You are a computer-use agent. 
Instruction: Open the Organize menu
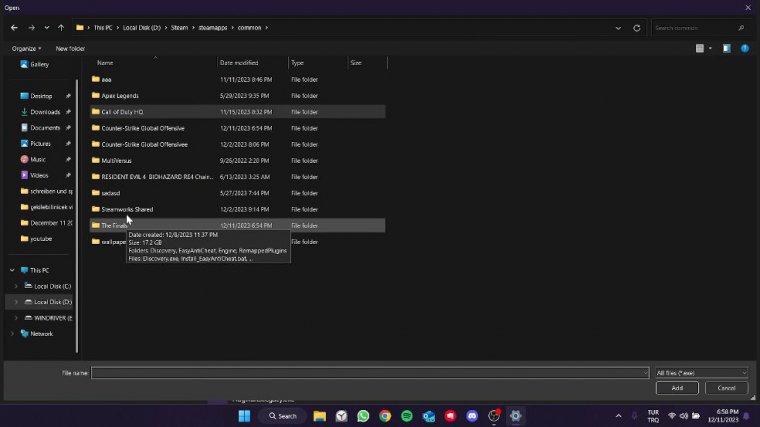point(26,48)
